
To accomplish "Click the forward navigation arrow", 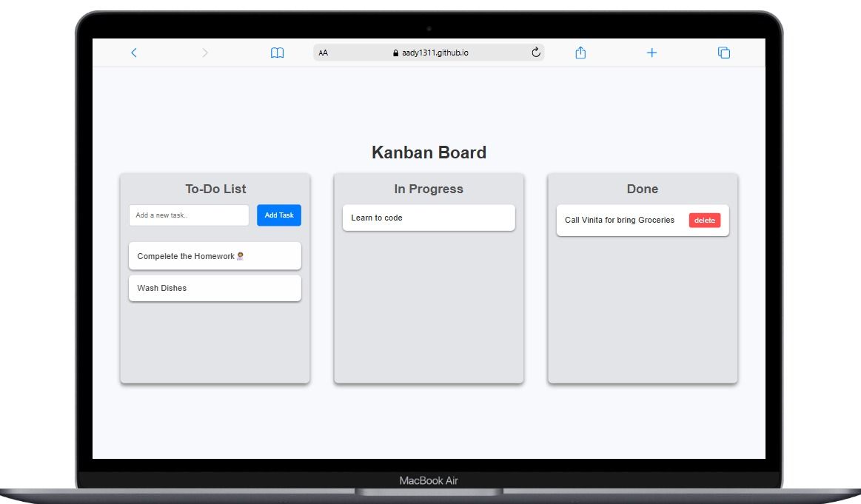I will (x=205, y=53).
